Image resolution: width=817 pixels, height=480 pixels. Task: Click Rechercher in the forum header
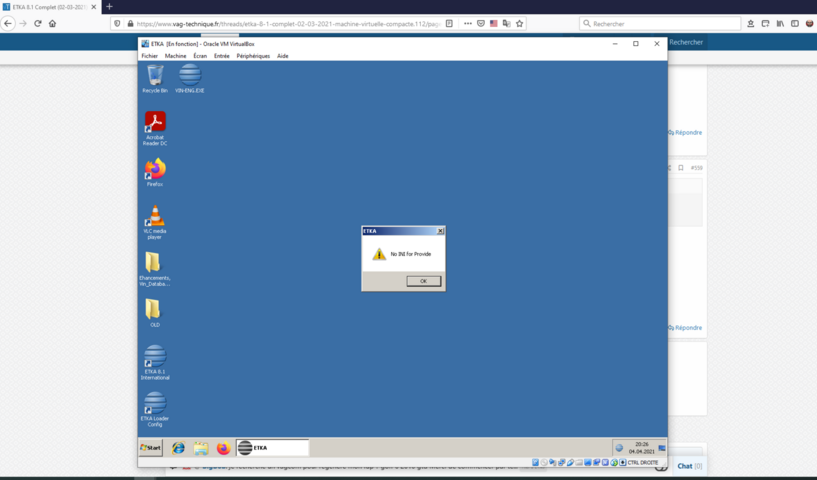pos(686,42)
